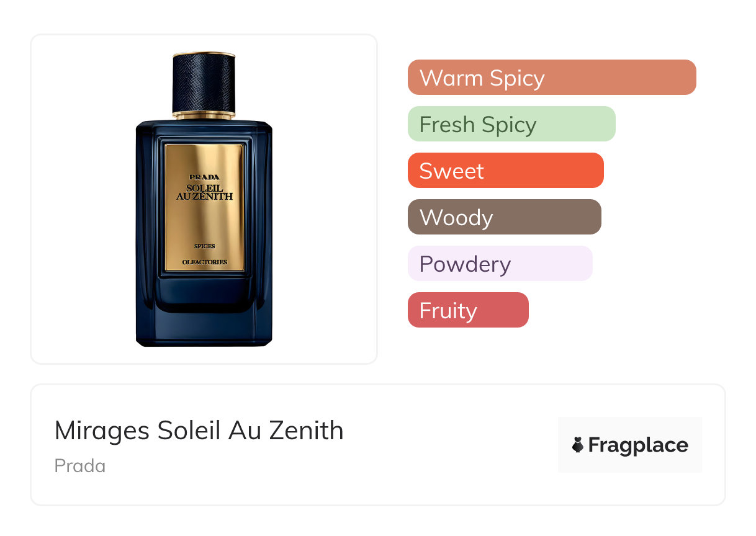Click the gold collar ring beneath cap

pyautogui.click(x=204, y=114)
